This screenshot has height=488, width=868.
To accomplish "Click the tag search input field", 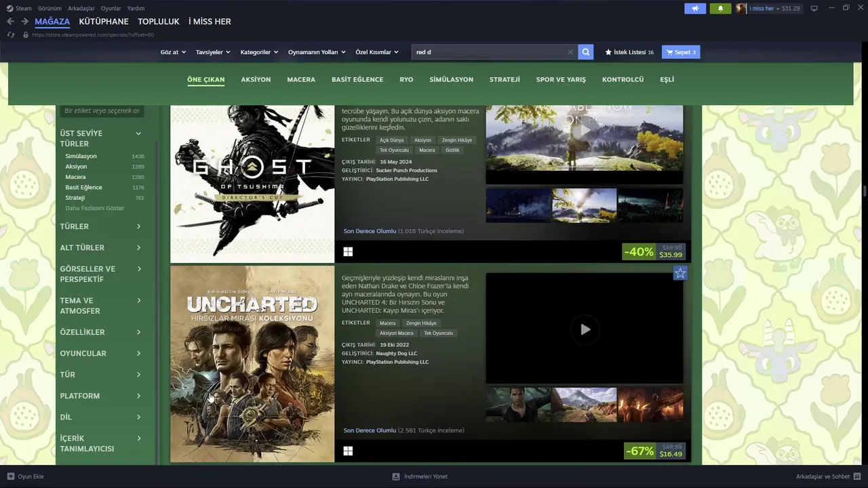I will pyautogui.click(x=102, y=110).
